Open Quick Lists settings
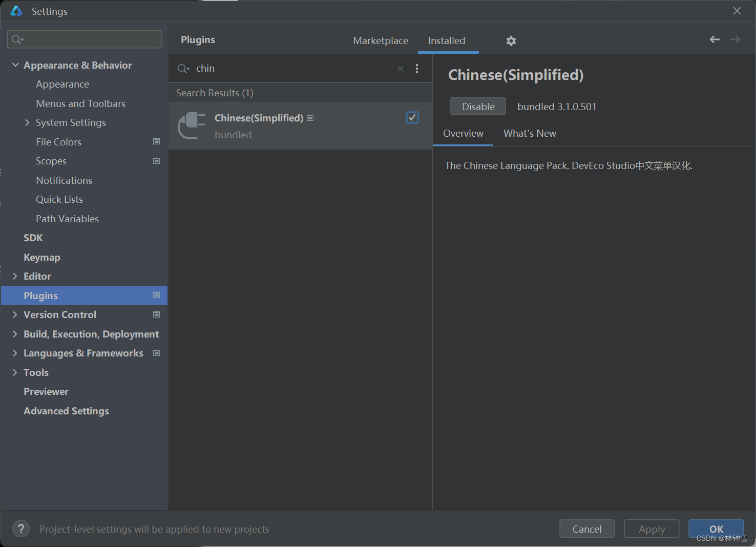The width and height of the screenshot is (756, 547). tap(59, 199)
